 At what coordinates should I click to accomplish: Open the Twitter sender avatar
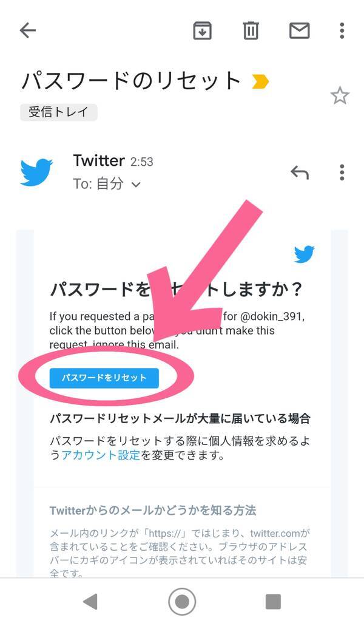coord(36,172)
